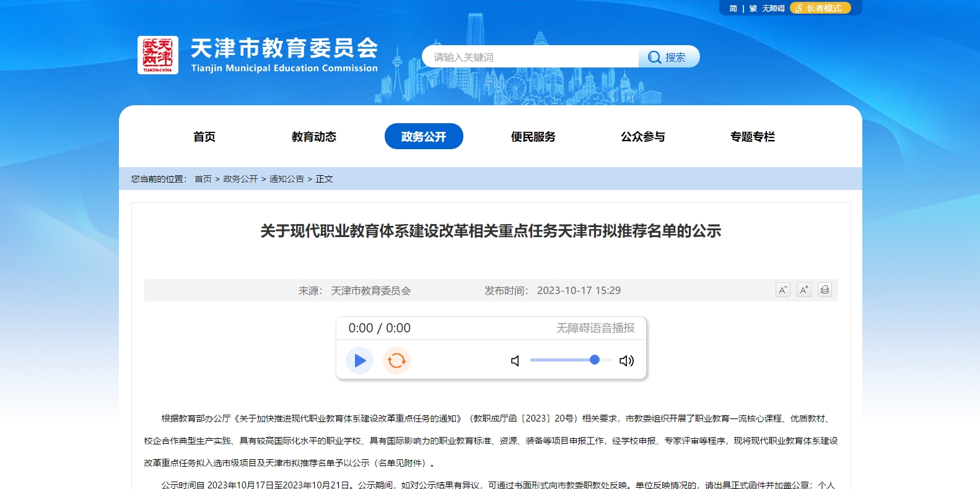Screen dimensions: 980x489
Task: Open the 首页 navigation tab
Action: (x=204, y=137)
